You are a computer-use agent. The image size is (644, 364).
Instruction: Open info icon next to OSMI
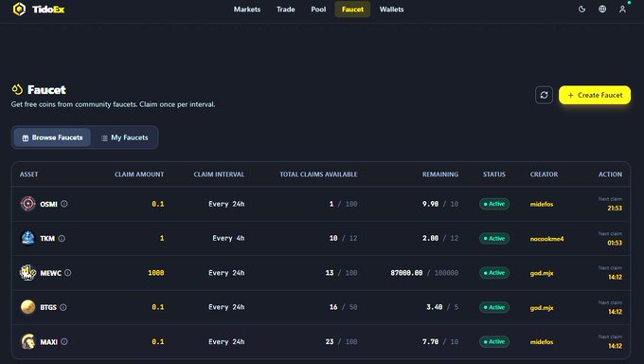[64, 204]
